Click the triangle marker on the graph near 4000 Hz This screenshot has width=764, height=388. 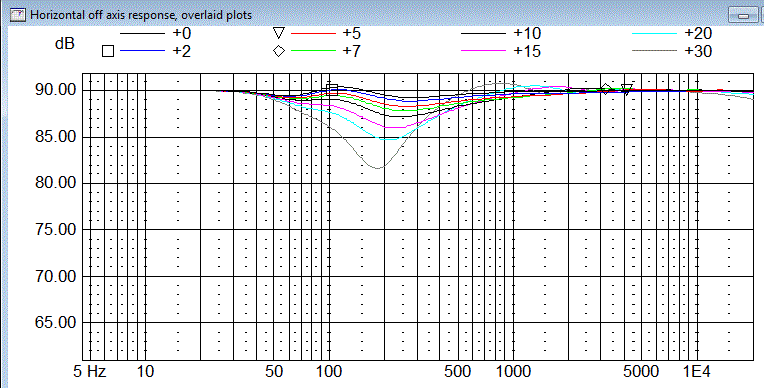(627, 89)
